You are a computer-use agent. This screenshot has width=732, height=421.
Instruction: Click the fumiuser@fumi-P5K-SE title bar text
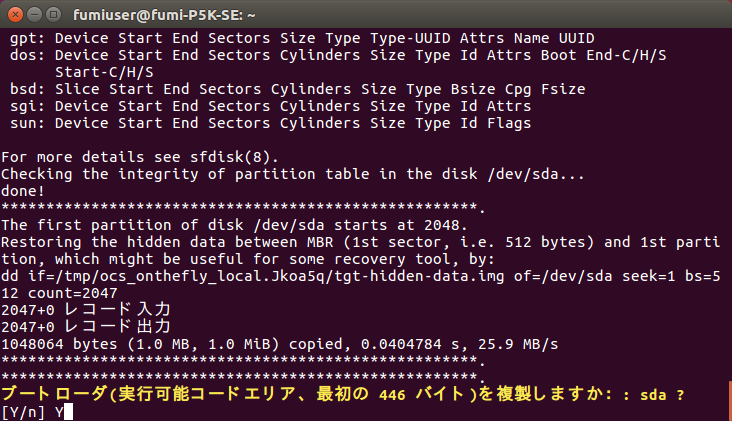pos(164,15)
